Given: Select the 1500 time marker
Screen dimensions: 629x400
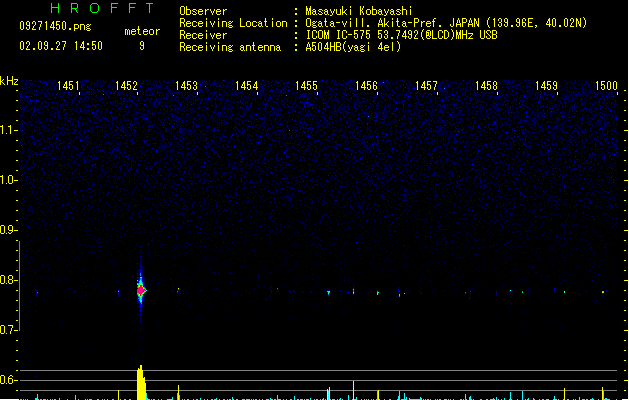Looking at the screenshot, I should point(606,87).
